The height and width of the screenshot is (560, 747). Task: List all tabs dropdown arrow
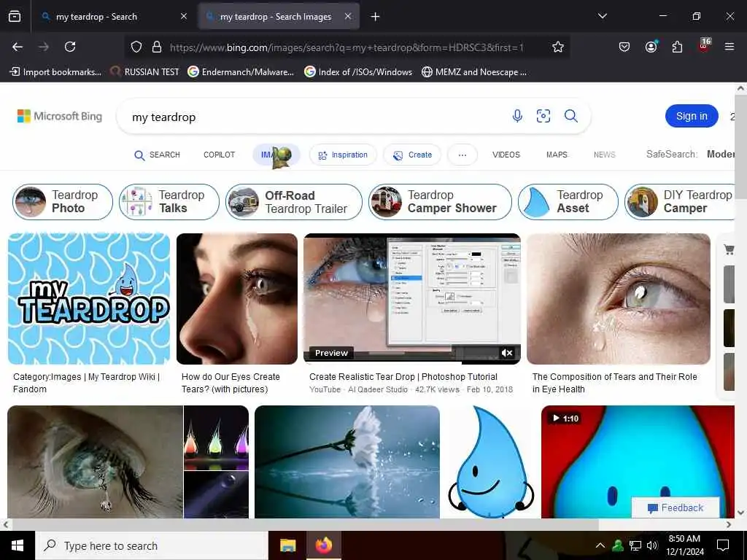point(603,16)
